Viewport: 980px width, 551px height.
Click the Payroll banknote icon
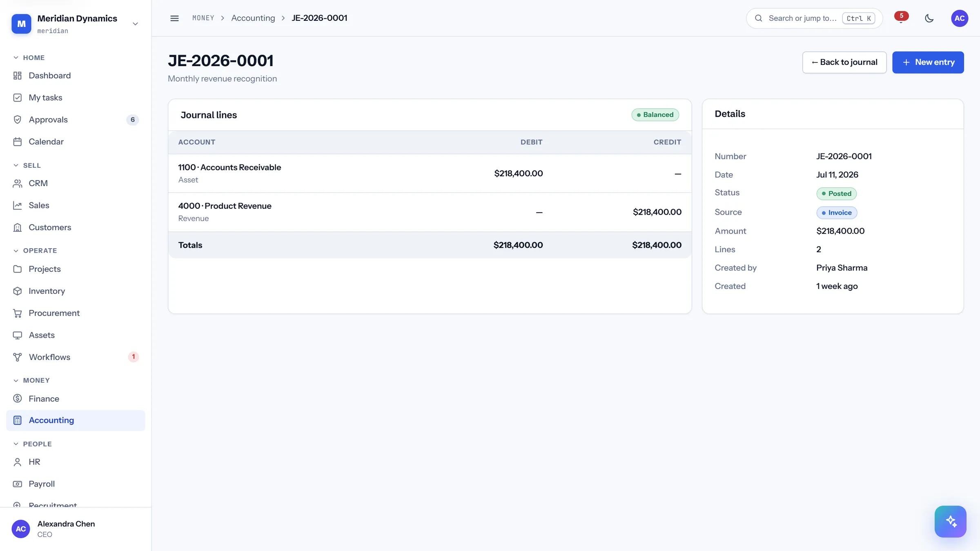coord(17,484)
